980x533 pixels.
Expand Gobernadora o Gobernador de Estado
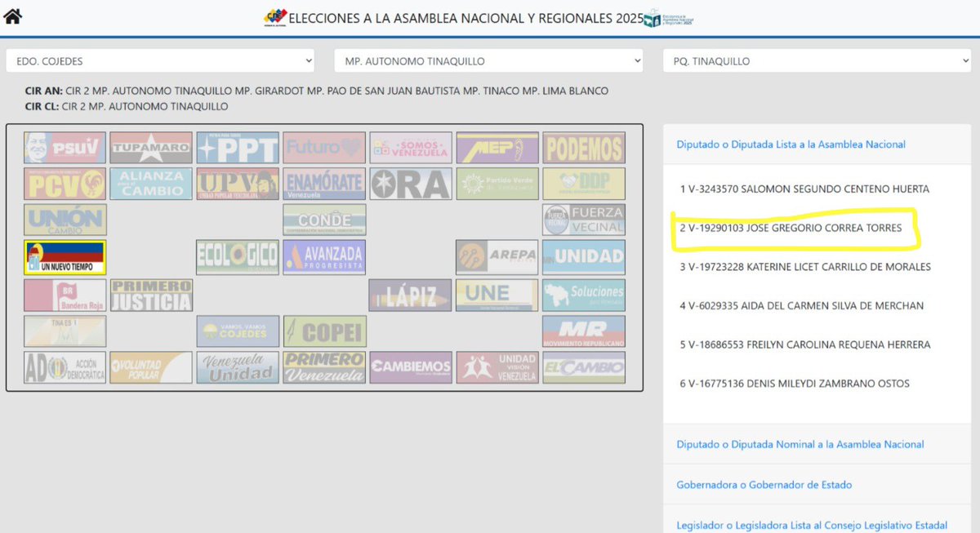pyautogui.click(x=764, y=485)
